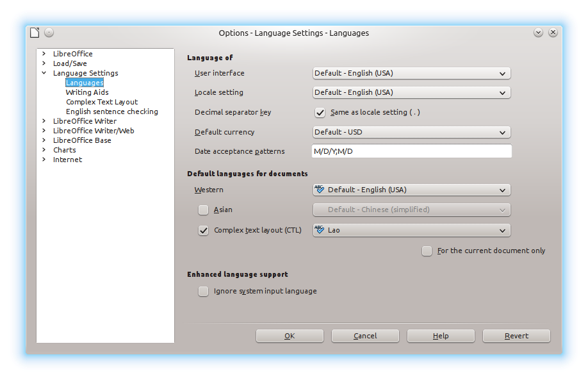Select English sentence checking entry
588x380 pixels.
click(111, 112)
